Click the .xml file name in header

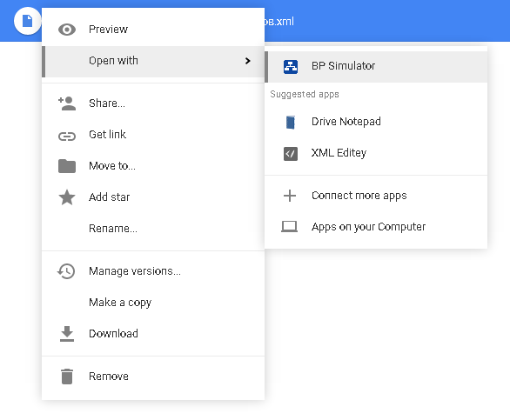coord(279,22)
